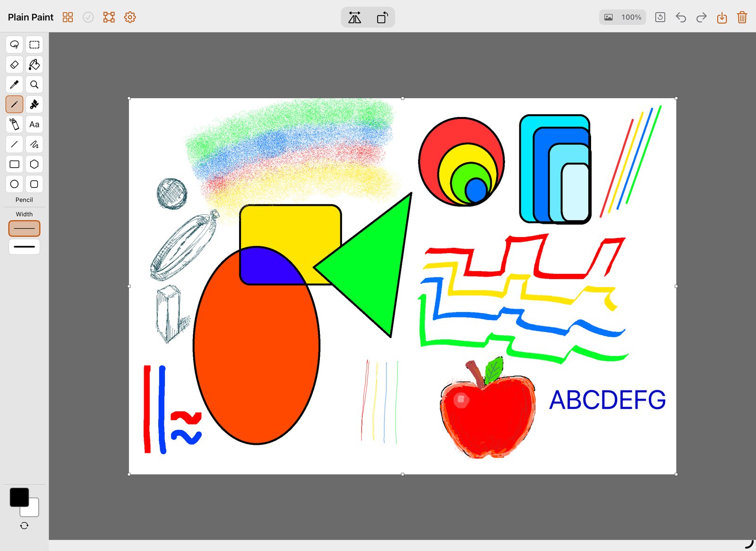
Task: Pick the Eraser tool
Action: (14, 64)
